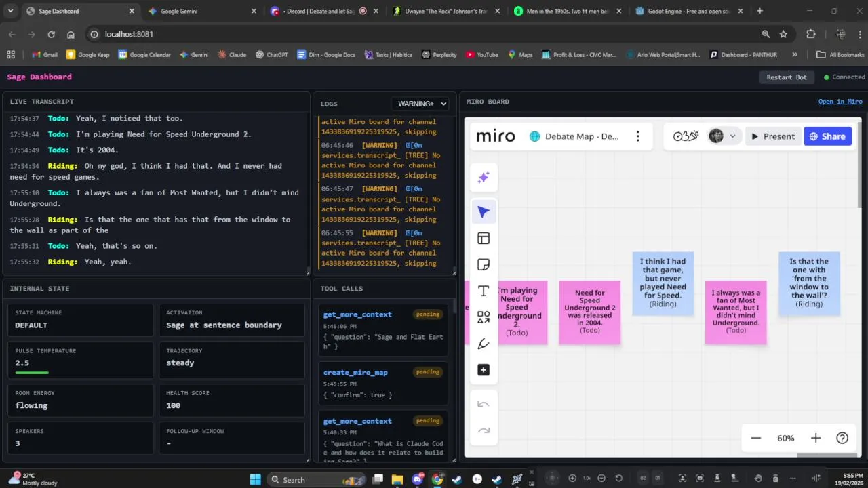The image size is (868, 488).
Task: Click the Miro logo
Action: (496, 136)
